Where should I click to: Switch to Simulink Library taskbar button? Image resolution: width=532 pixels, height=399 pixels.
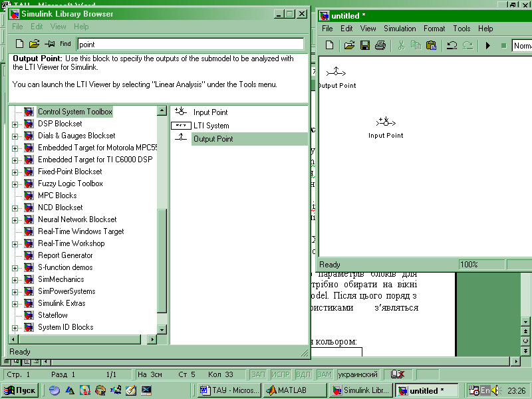[x=360, y=390]
